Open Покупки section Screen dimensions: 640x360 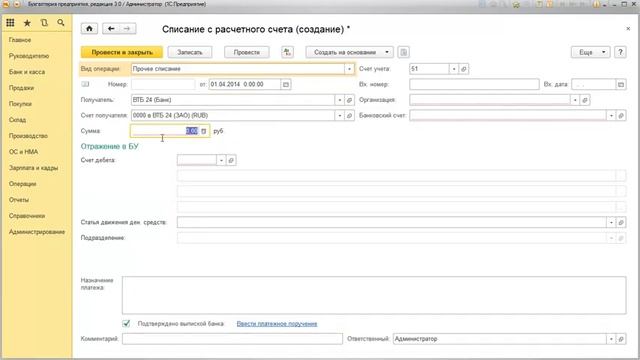(x=20, y=104)
